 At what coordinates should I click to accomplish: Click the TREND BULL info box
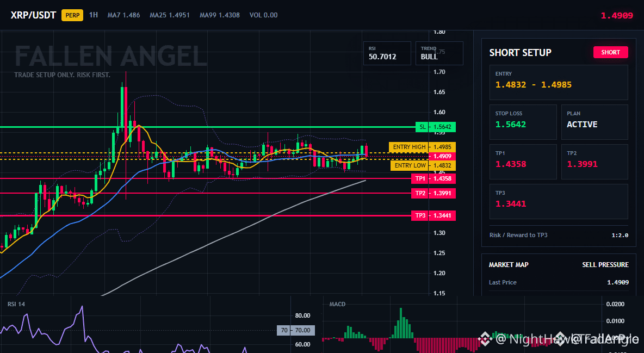coord(439,53)
